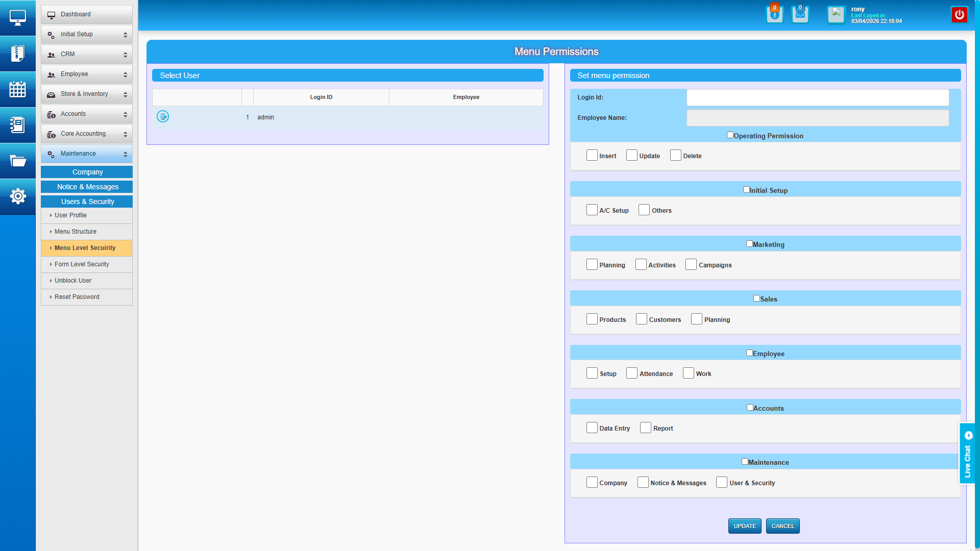The height and width of the screenshot is (551, 980).
Task: Check the Campaigns checkbox under Marketing
Action: pyautogui.click(x=691, y=265)
